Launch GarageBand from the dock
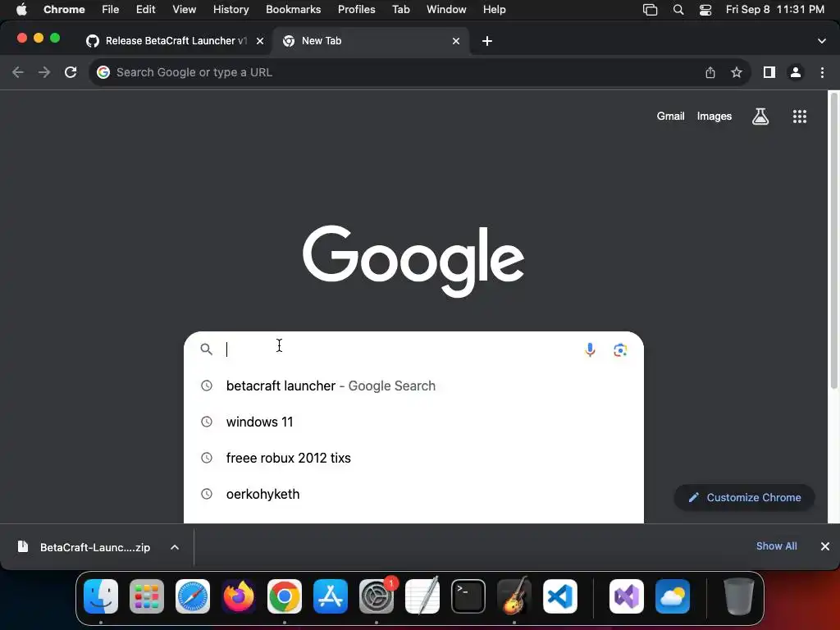 pyautogui.click(x=514, y=596)
